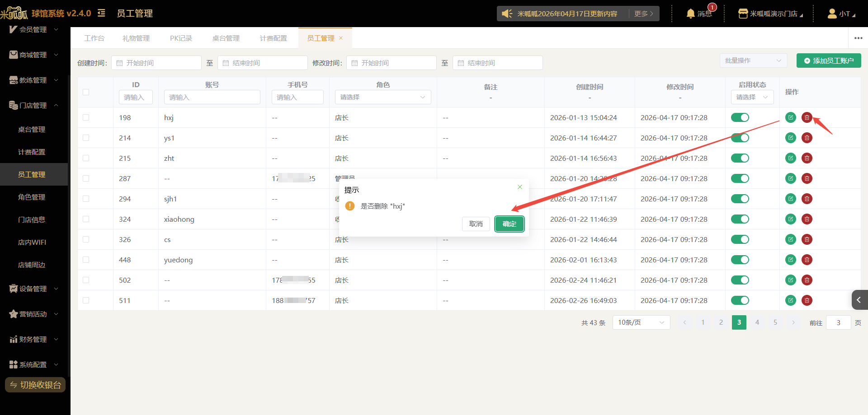
Task: Toggle enabled status for xiaohong
Action: (740, 219)
